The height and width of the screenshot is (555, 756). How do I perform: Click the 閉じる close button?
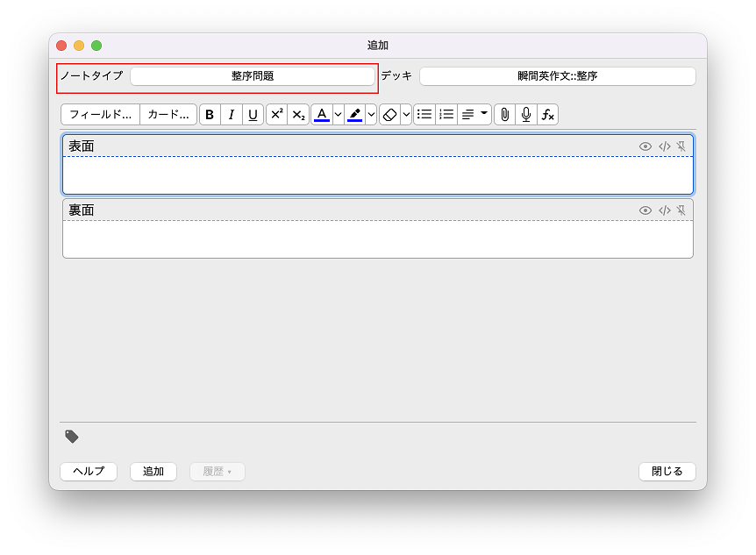667,471
